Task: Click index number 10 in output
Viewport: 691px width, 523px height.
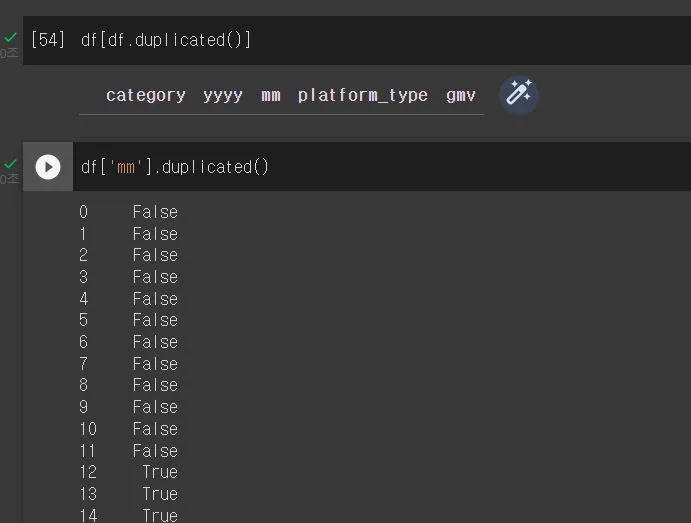Action: tap(88, 429)
